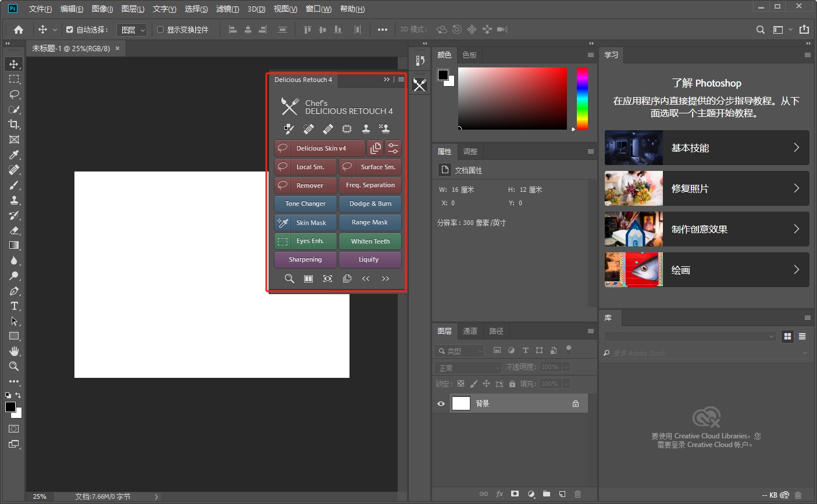Open the 填充 percentage dropdown arrow

[566, 384]
